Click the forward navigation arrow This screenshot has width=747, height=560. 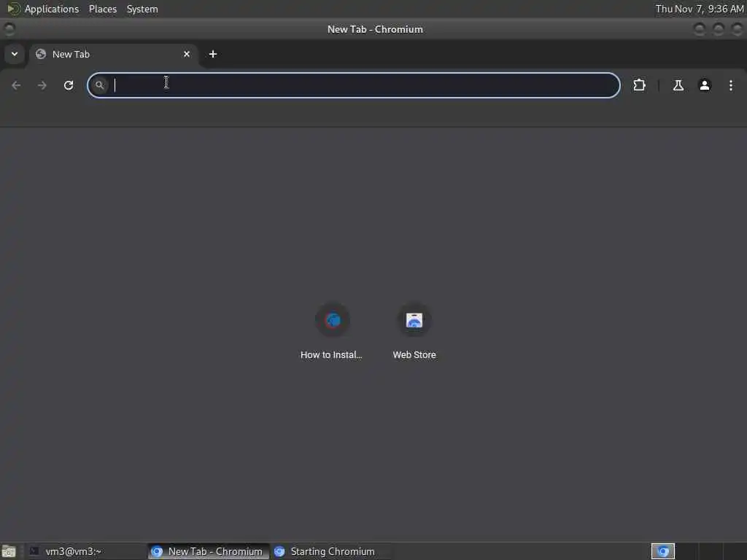click(x=42, y=85)
